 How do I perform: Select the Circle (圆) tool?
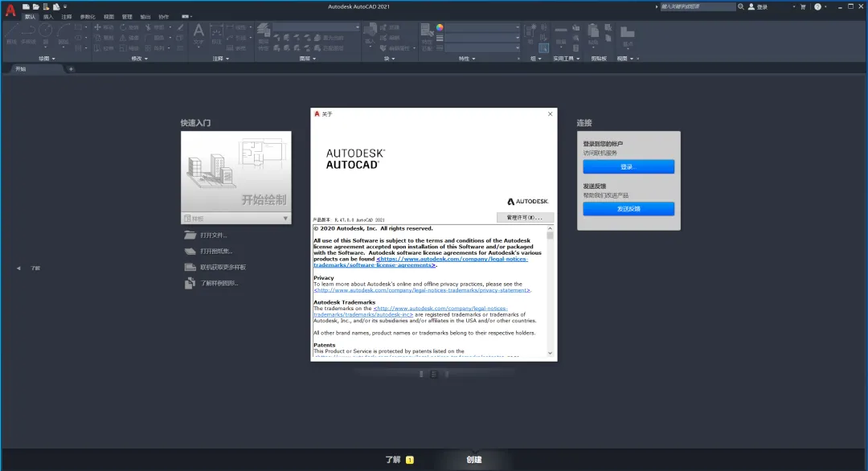(45, 35)
